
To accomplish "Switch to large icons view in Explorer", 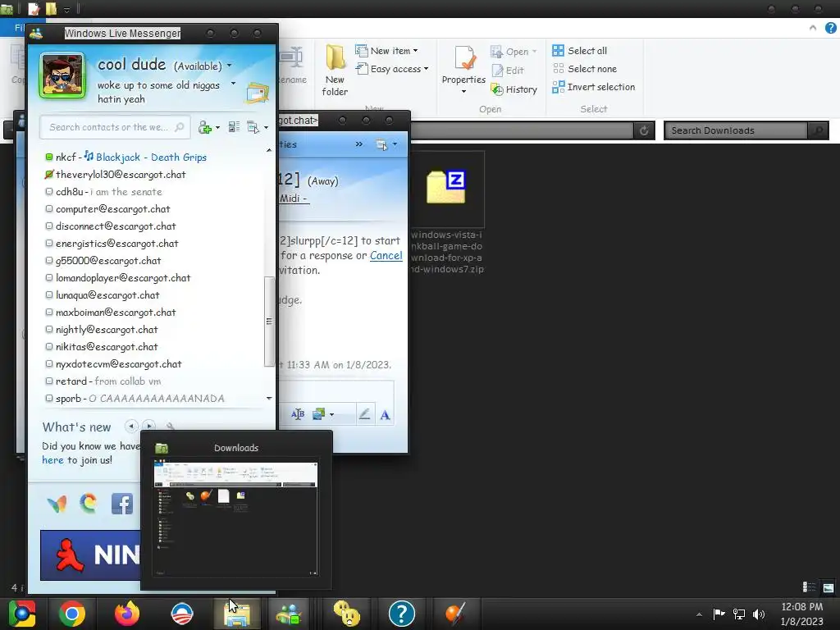I will point(829,587).
